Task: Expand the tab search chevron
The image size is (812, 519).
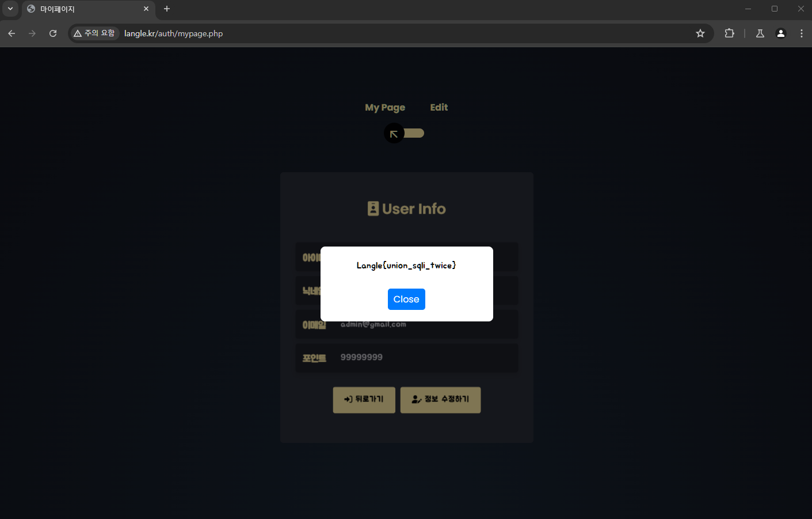Action: point(10,9)
